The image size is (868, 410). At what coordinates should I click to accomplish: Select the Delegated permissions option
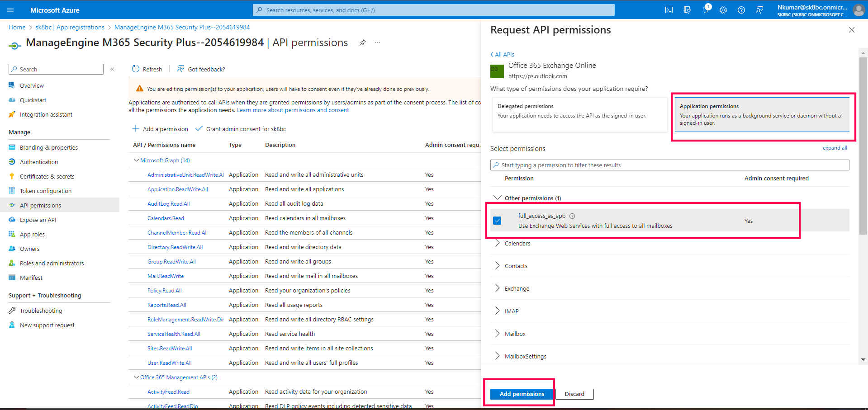pyautogui.click(x=579, y=114)
